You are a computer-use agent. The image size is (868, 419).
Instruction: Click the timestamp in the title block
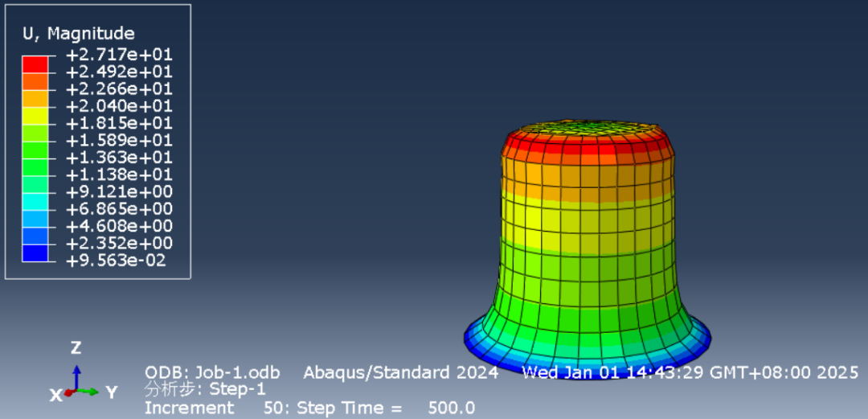coord(690,372)
